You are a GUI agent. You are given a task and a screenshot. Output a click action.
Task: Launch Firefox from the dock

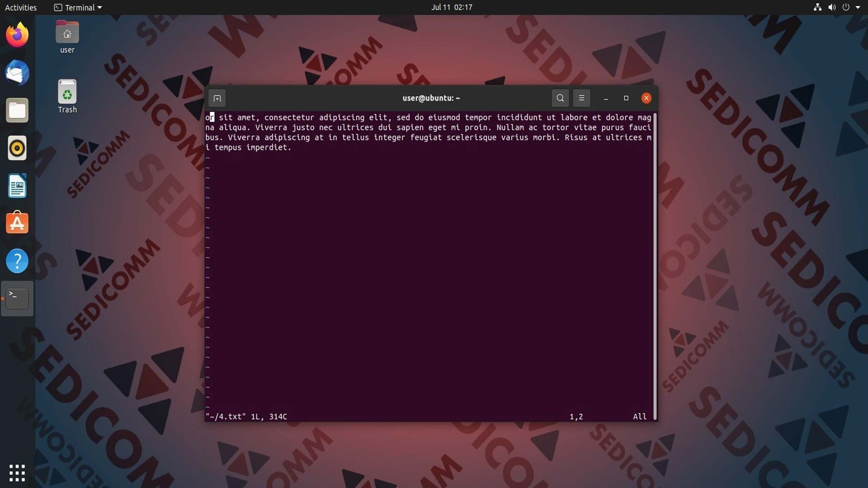click(x=17, y=35)
